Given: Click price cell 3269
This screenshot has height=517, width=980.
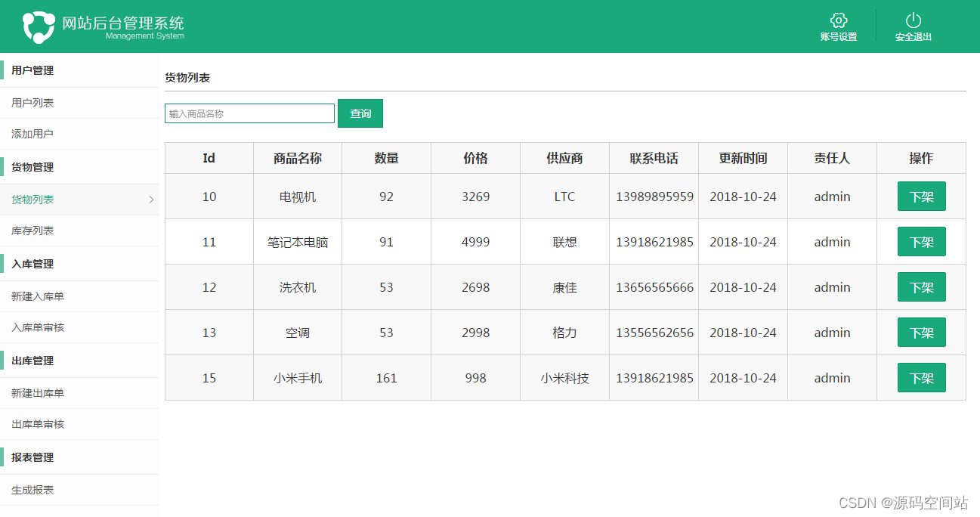Looking at the screenshot, I should coord(476,197).
